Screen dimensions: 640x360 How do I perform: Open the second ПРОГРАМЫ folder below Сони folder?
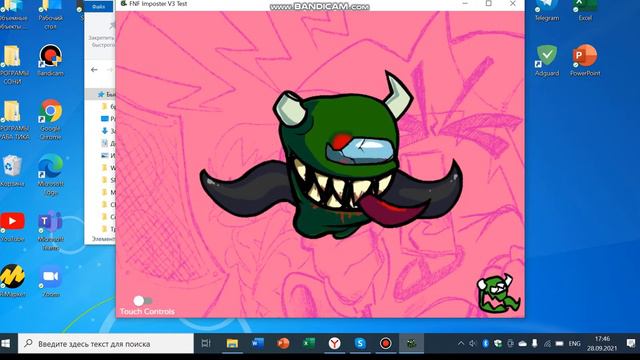pyautogui.click(x=13, y=120)
